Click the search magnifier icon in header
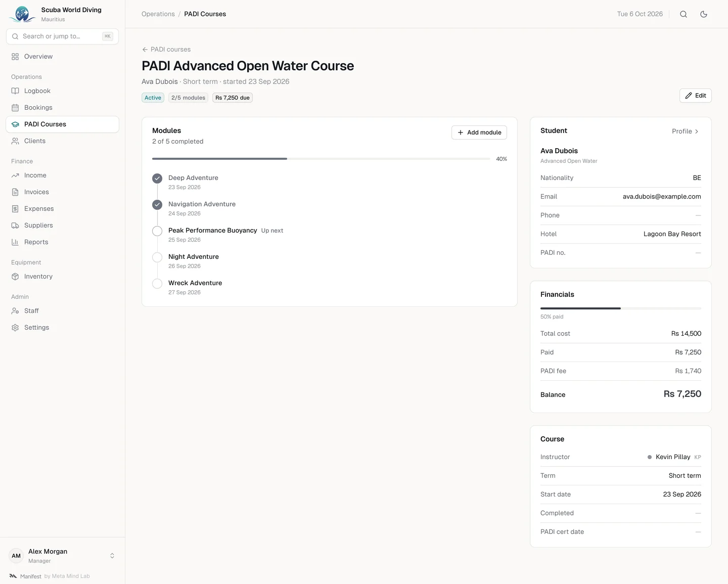This screenshot has height=584, width=728. coord(684,14)
